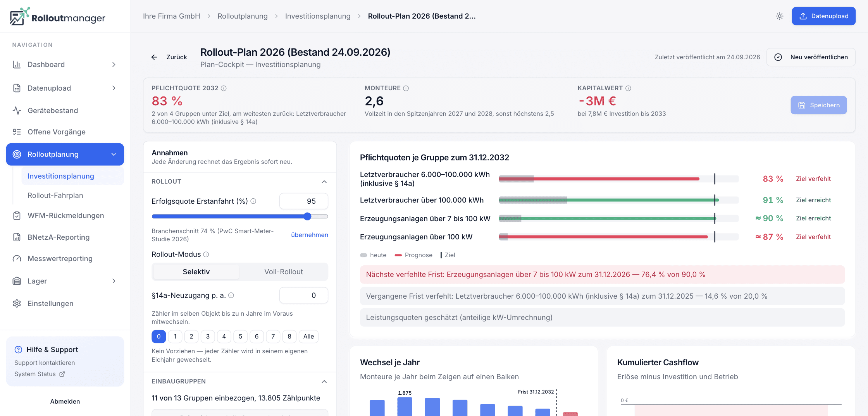Click the Erfolgsquote slider handle
This screenshot has height=416, width=868.
coord(308,216)
